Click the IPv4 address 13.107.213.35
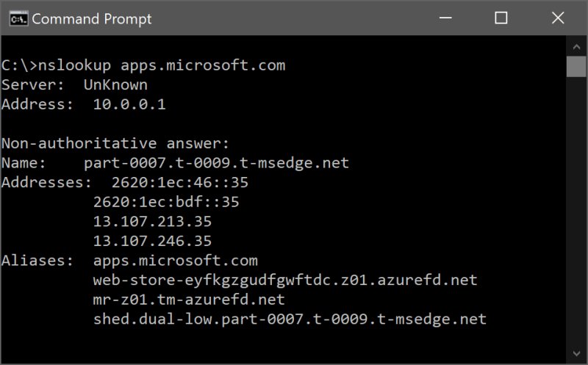 (x=152, y=221)
